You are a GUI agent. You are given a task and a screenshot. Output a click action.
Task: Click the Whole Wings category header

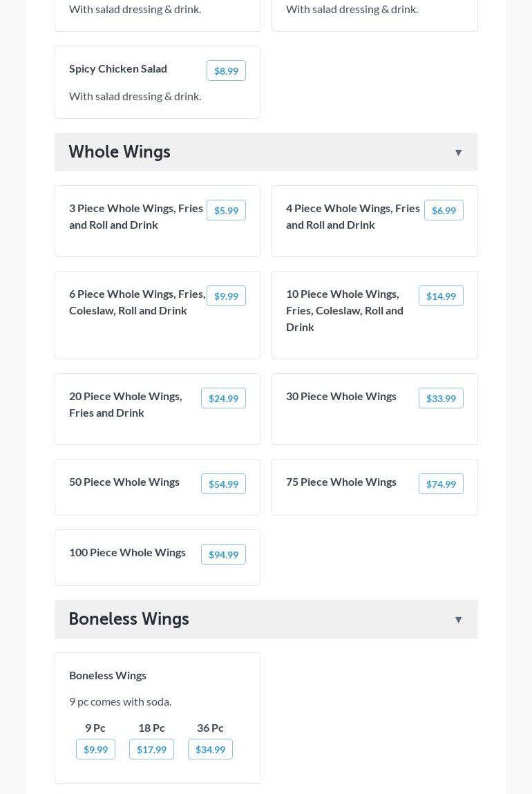click(120, 152)
